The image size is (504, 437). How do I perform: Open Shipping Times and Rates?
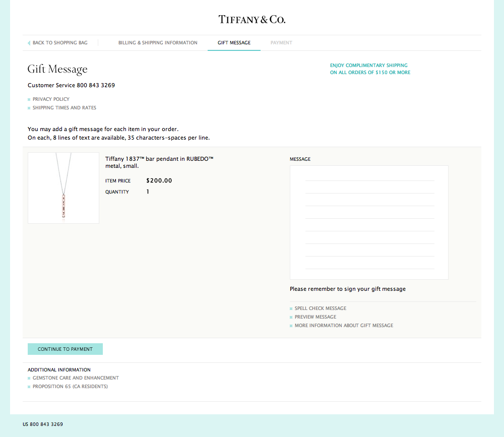point(65,107)
